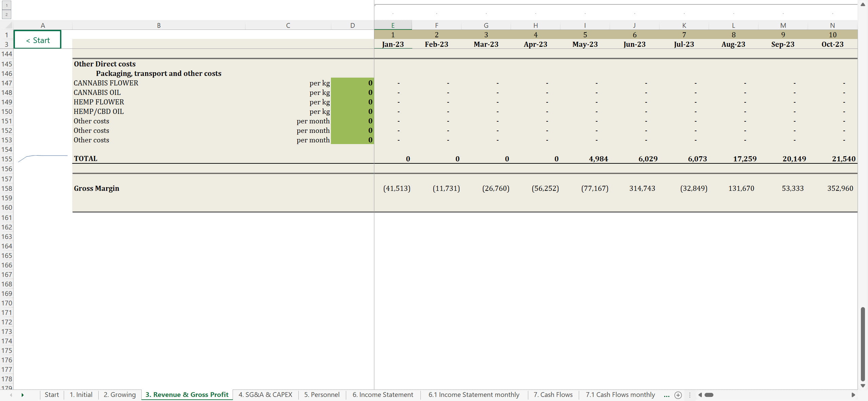Select row 155 header
Screen dimensions: 868x401
[6, 159]
